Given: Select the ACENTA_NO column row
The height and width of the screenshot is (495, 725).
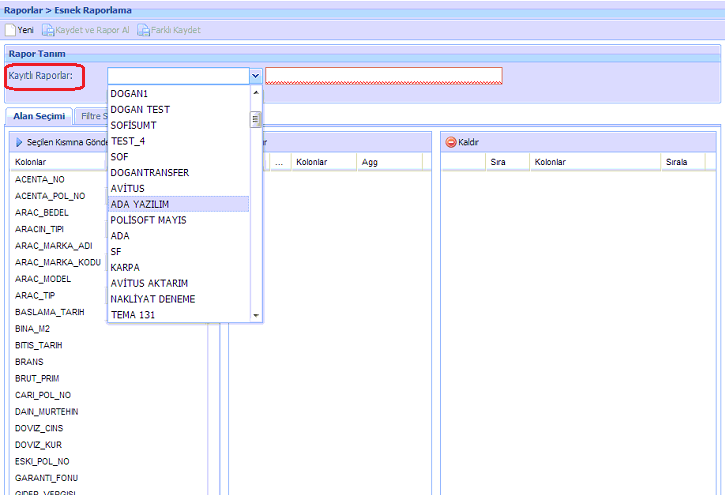Looking at the screenshot, I should pos(40,179).
